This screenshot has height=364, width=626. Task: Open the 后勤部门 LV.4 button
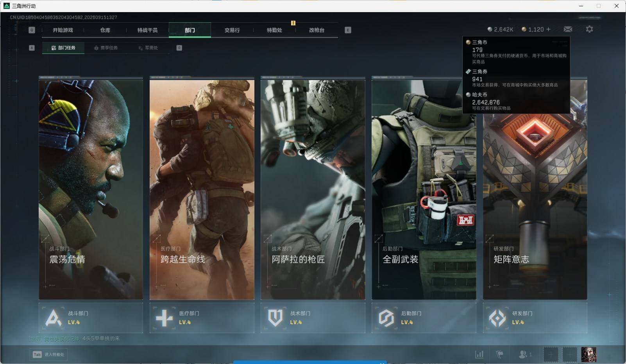pos(424,318)
